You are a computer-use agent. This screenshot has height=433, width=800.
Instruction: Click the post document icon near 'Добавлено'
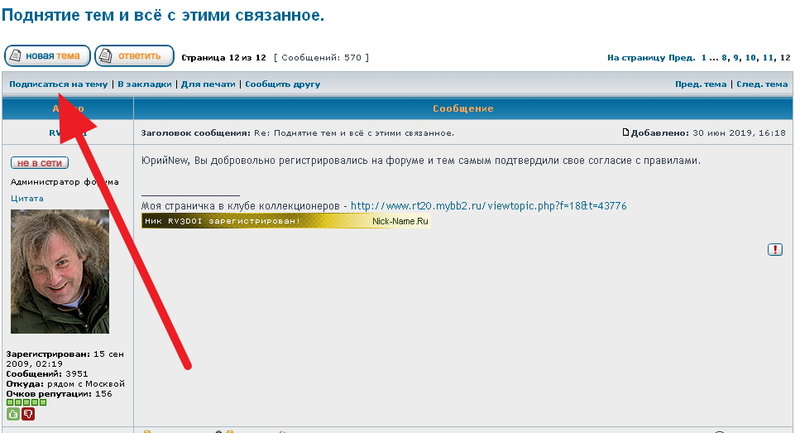[x=626, y=133]
